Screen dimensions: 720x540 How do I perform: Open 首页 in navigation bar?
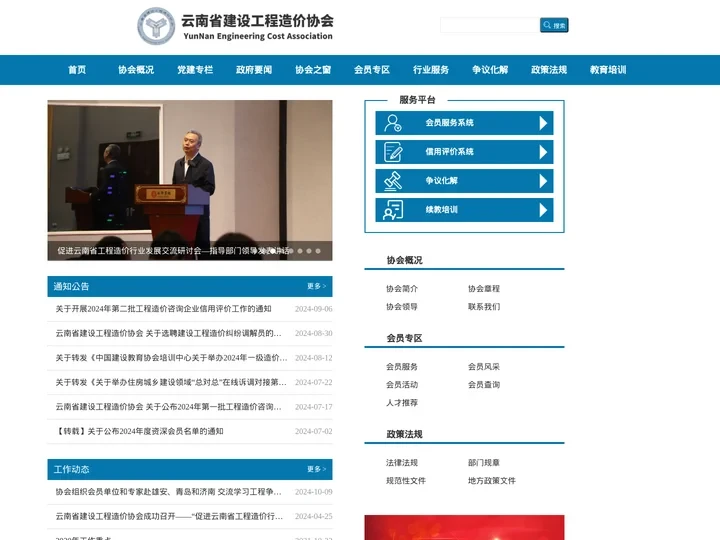[77, 70]
